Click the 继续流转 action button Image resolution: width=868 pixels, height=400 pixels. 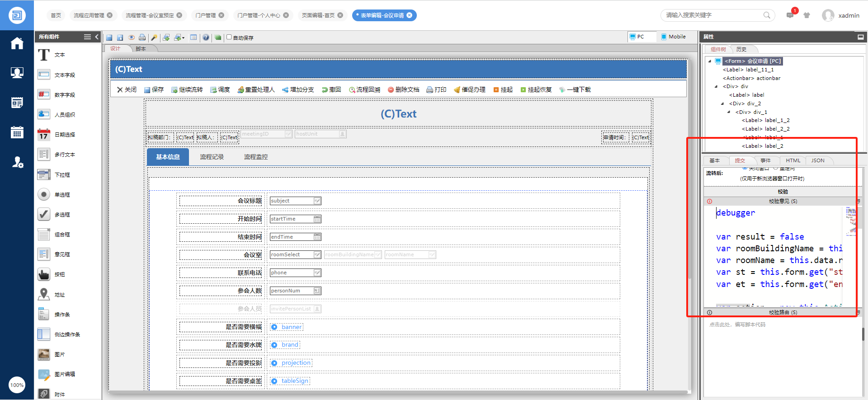coord(187,89)
